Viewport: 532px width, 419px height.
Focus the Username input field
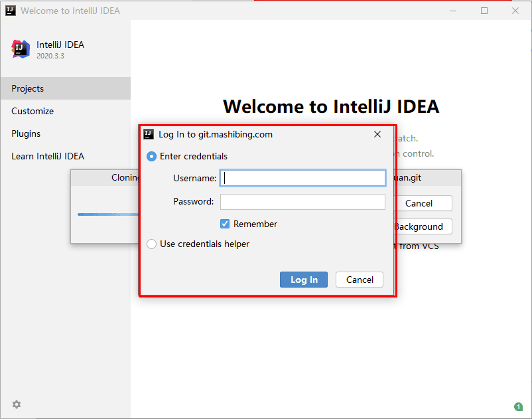302,178
